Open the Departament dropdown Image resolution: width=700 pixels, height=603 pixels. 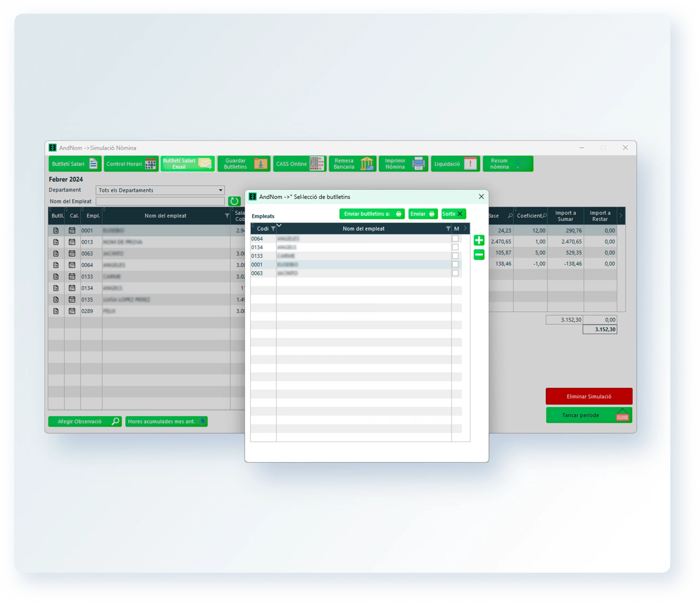pos(220,190)
